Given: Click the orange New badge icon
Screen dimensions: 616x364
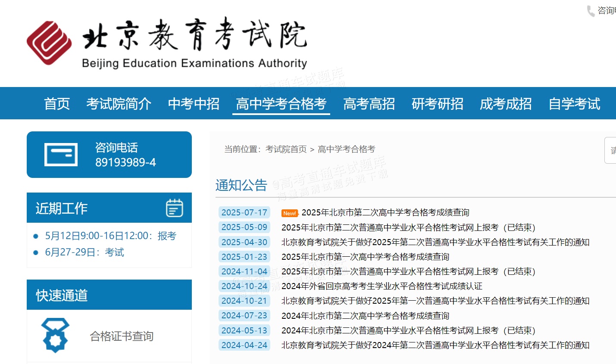Looking at the screenshot, I should [289, 213].
